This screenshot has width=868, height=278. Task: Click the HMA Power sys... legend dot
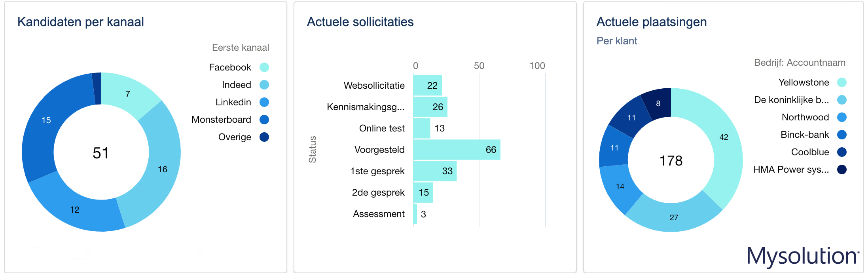842,169
